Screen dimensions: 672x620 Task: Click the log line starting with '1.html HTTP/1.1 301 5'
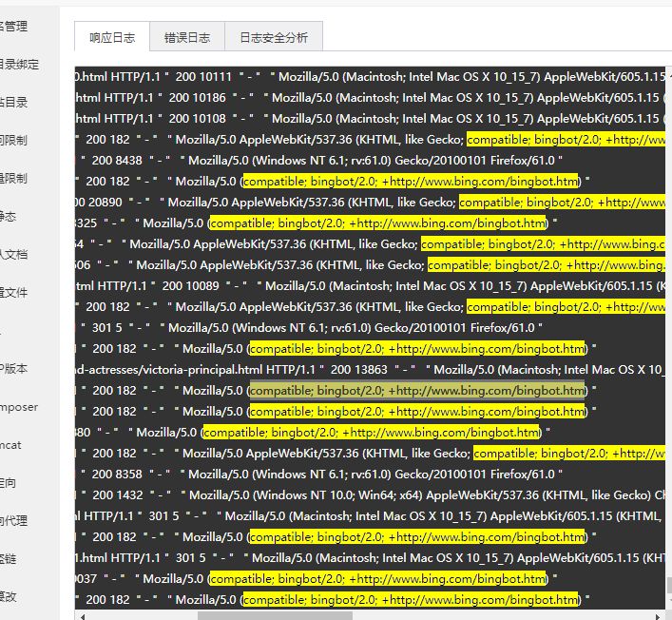click(x=371, y=558)
